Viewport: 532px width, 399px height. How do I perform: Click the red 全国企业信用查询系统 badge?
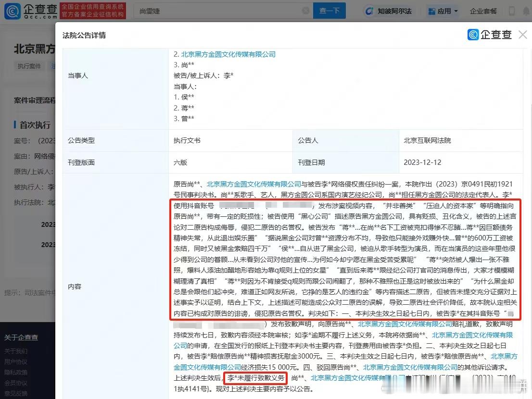93,11
